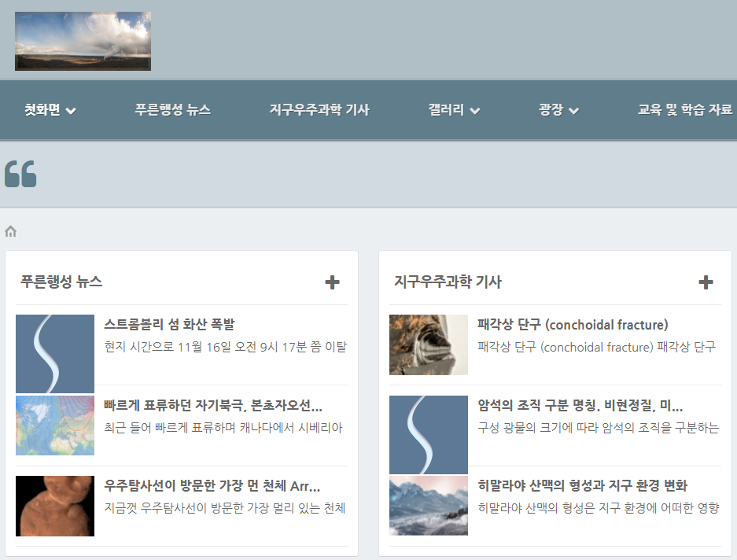This screenshot has height=560, width=737.
Task: Click the reddish space object thumbnail
Action: (55, 506)
